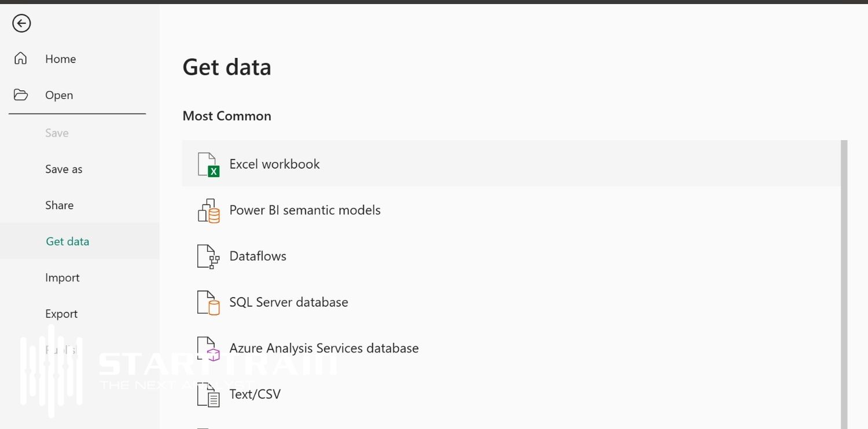Click the Dataflows icon
This screenshot has width=868, height=429.
(208, 256)
